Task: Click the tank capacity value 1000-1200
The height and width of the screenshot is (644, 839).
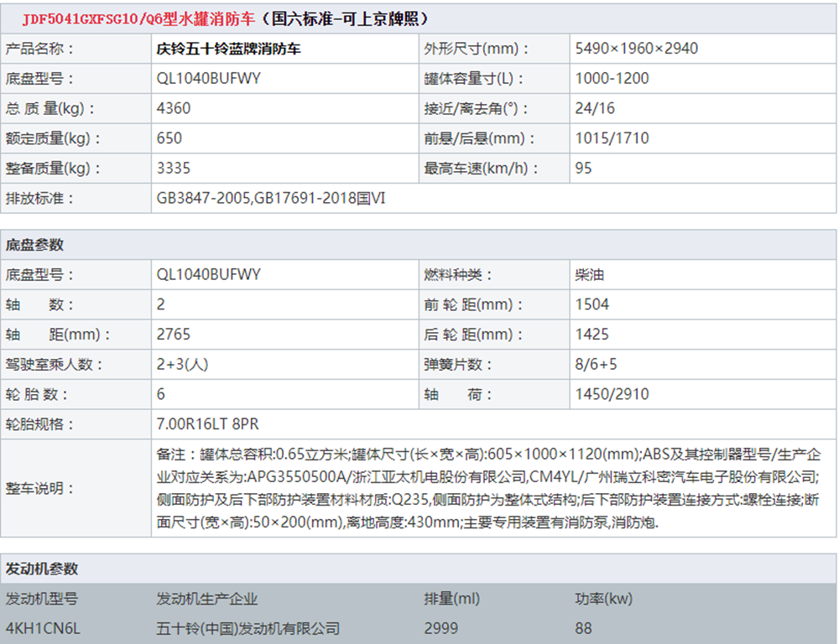Action: (612, 79)
